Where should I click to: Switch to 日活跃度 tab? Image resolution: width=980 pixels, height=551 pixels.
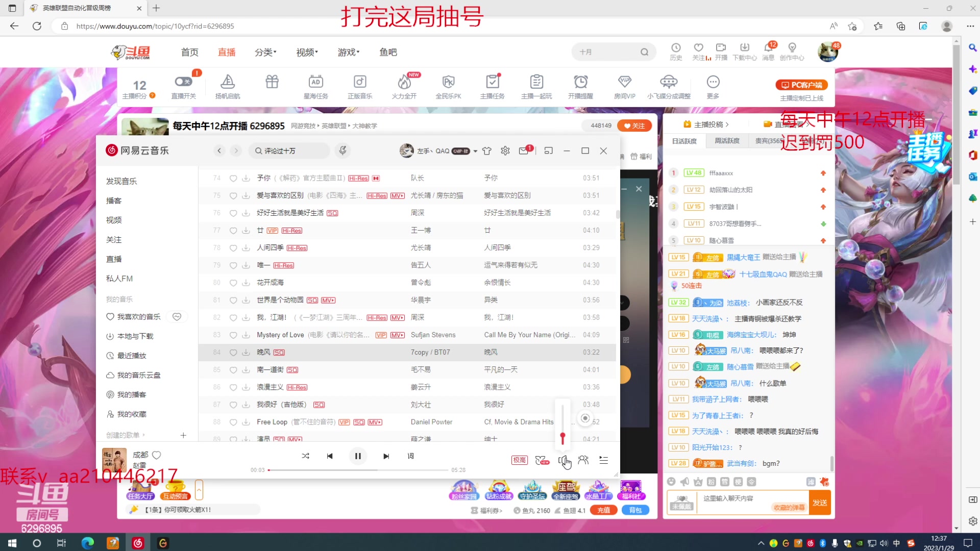(x=684, y=141)
